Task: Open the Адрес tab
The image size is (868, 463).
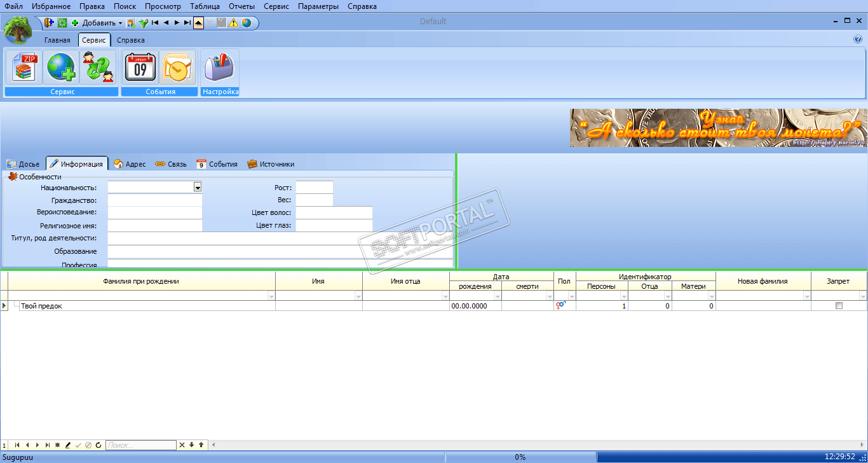Action: tap(130, 164)
